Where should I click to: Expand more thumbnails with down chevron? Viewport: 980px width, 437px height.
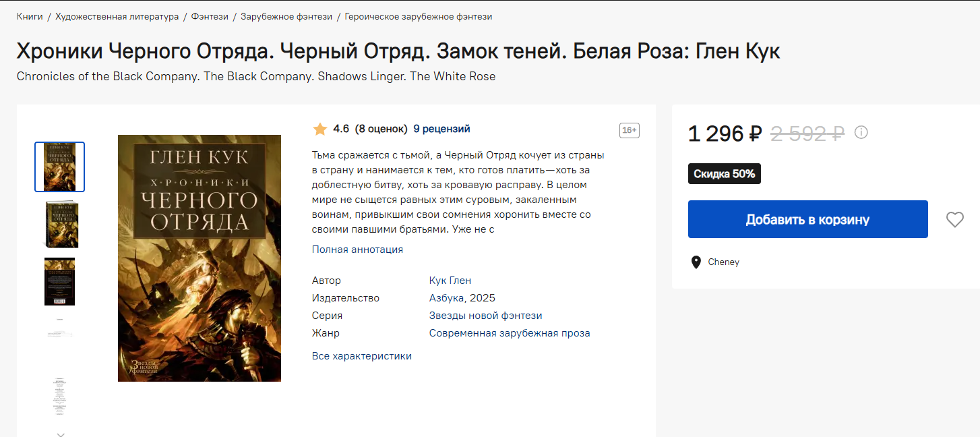click(x=61, y=434)
